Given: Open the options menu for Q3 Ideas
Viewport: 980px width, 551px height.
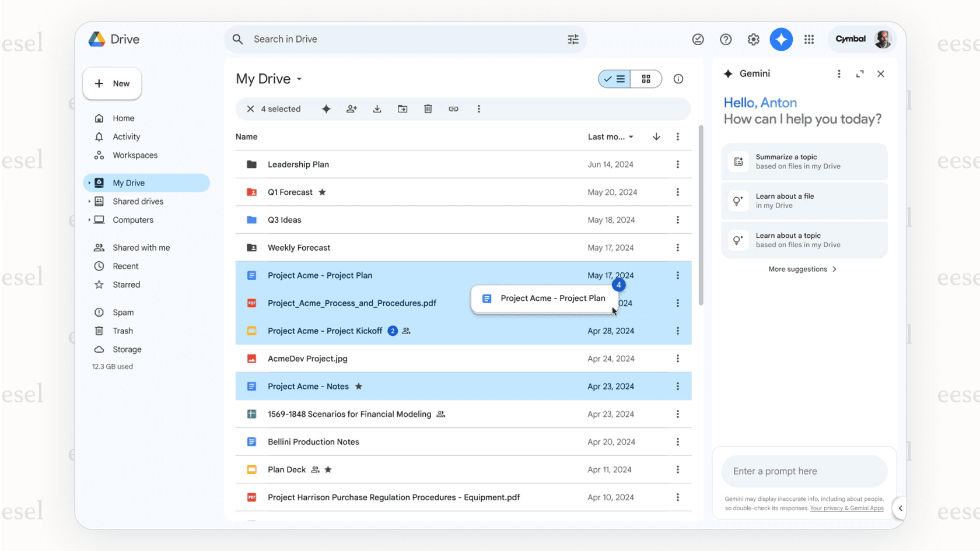Looking at the screenshot, I should 678,220.
